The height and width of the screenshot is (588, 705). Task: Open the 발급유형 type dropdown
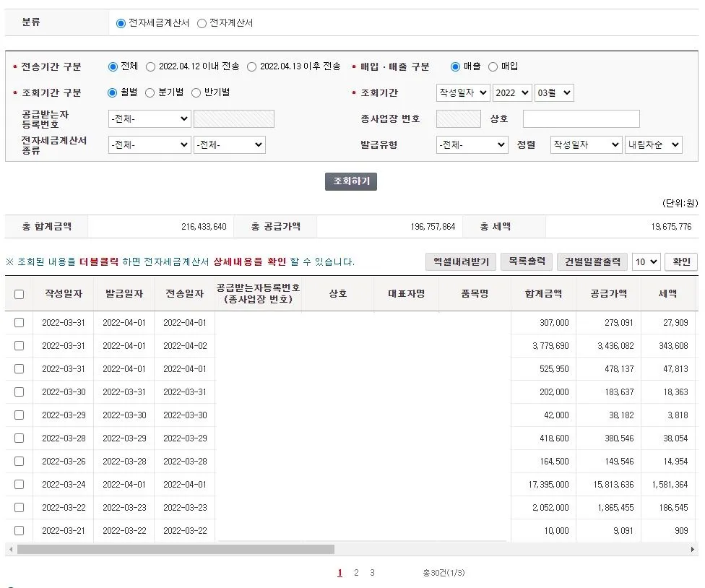pos(472,144)
